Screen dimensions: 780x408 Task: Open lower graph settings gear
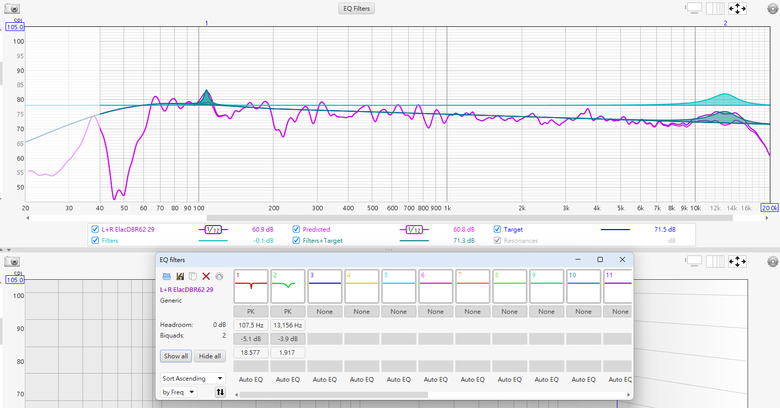pyautogui.click(x=773, y=261)
